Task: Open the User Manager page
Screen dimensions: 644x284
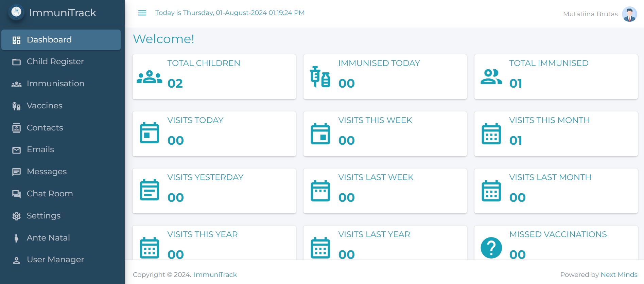Action: 55,260
